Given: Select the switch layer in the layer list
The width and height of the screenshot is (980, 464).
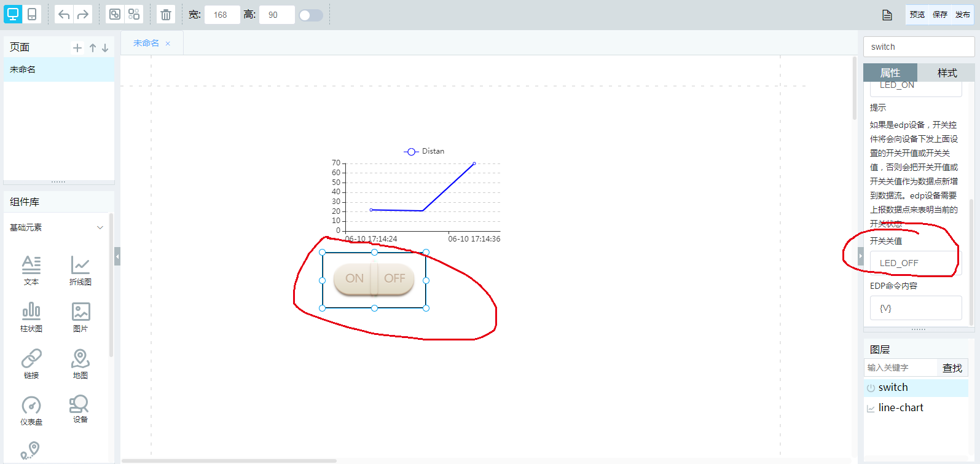Looking at the screenshot, I should pos(915,388).
